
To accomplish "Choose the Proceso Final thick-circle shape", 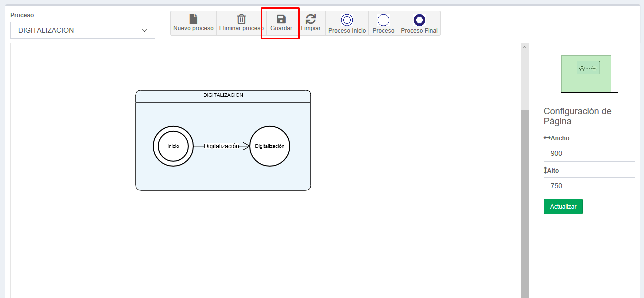I will (419, 20).
